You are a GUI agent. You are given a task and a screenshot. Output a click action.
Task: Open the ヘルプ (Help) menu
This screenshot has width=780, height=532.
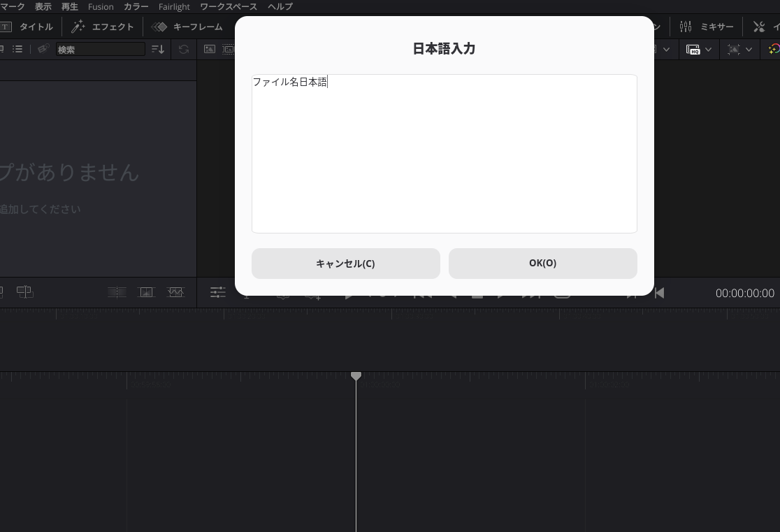click(x=280, y=6)
